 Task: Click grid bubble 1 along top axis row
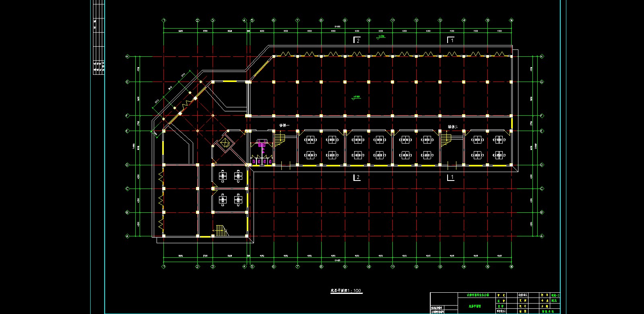(x=164, y=20)
